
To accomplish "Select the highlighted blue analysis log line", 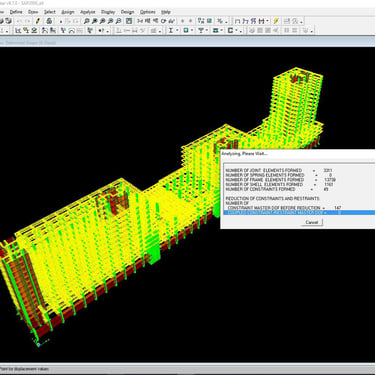I will pos(299,212).
